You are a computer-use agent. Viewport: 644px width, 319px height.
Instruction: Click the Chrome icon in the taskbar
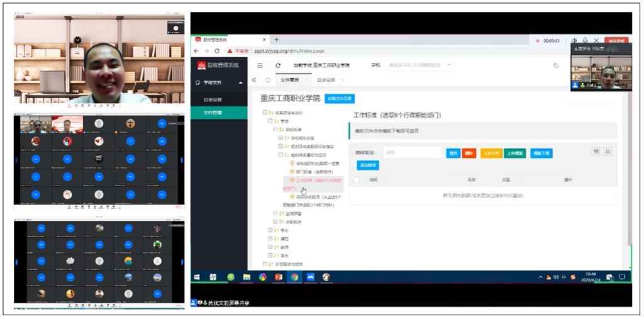[x=294, y=277]
